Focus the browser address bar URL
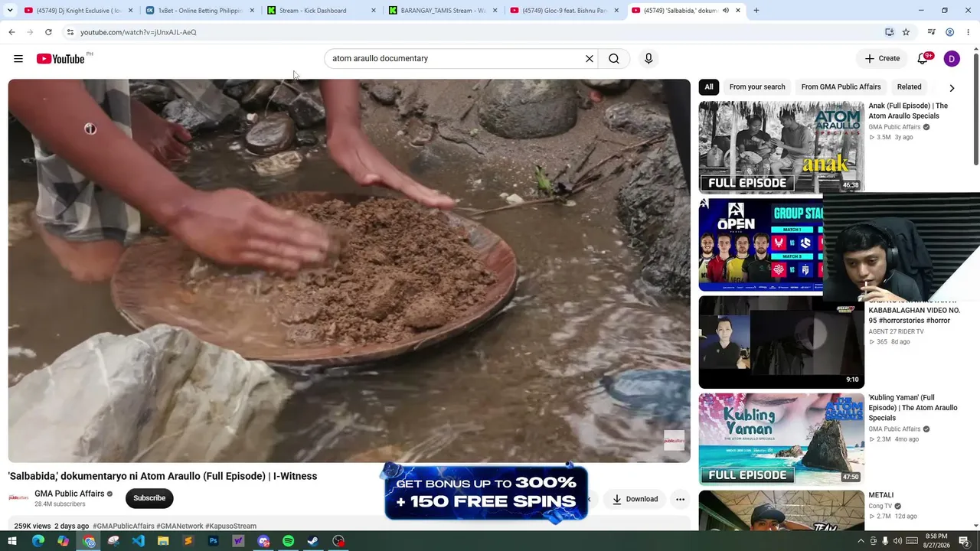980x551 pixels. (139, 32)
